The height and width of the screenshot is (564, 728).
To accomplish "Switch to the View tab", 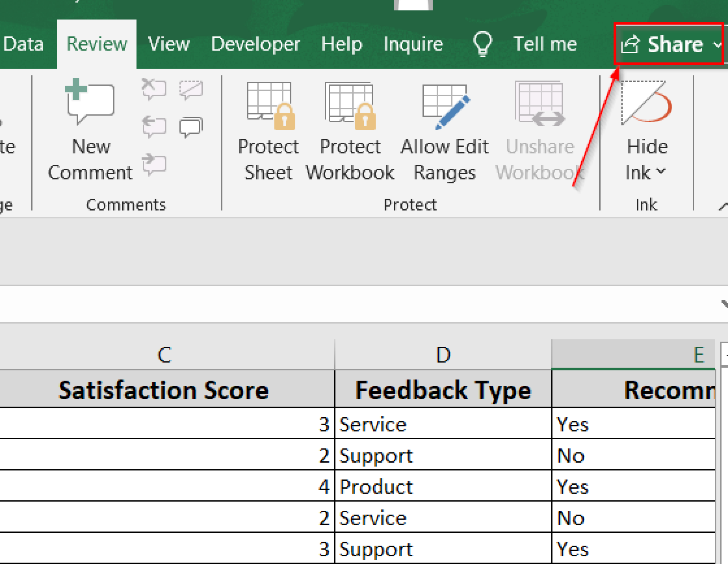I will click(x=169, y=44).
